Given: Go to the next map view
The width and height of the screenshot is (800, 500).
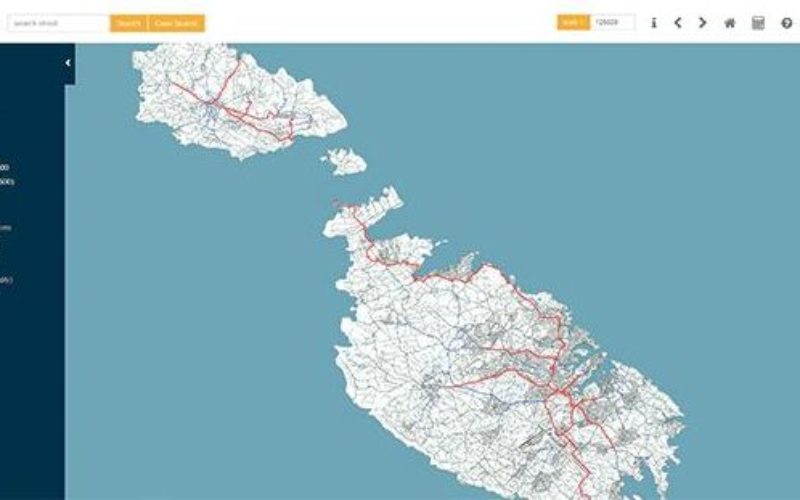Looking at the screenshot, I should (703, 23).
